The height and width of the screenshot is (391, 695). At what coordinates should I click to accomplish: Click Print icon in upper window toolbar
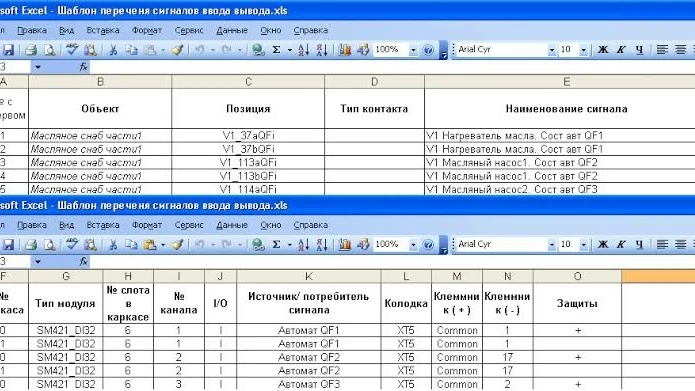[x=31, y=50]
